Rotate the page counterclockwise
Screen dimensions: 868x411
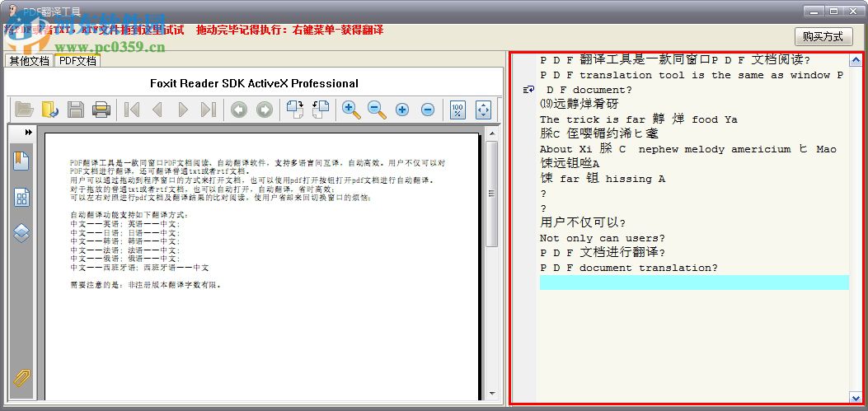click(321, 110)
